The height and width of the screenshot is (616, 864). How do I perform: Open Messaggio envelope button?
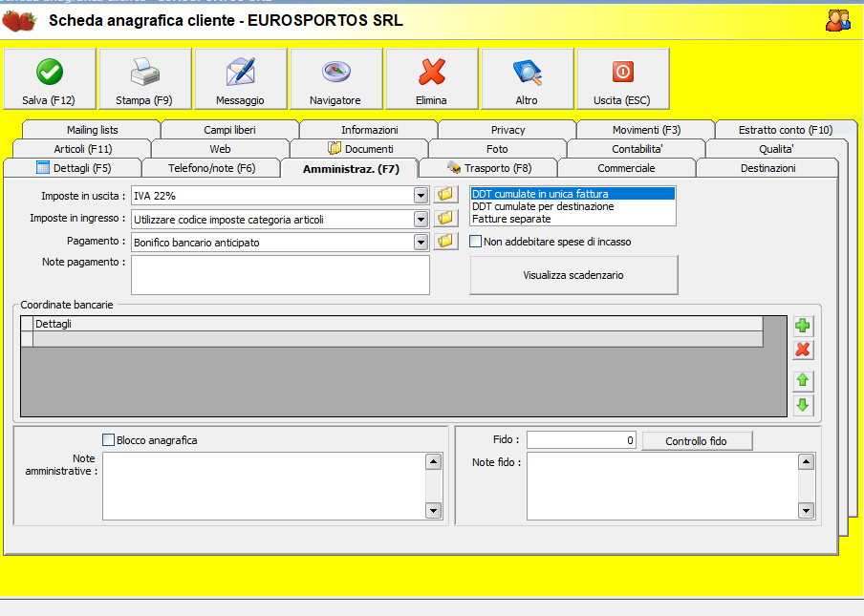tap(241, 78)
